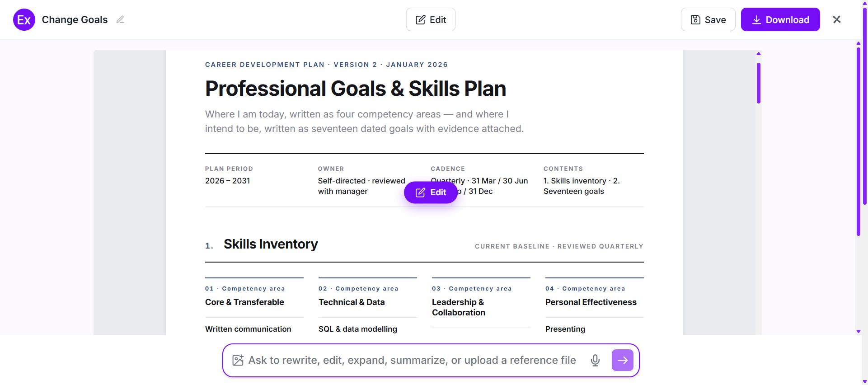Focus the Ask to rewrite input field
Screen dimensions: 868x385
(x=412, y=360)
